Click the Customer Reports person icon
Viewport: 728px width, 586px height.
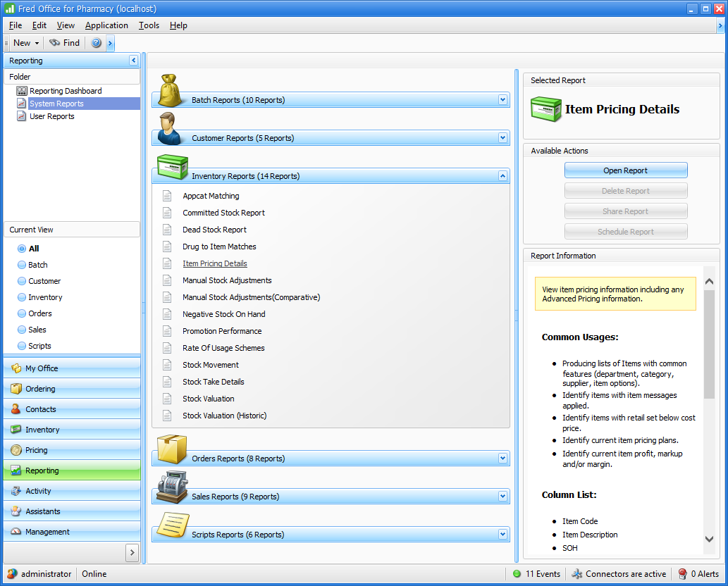click(x=171, y=129)
